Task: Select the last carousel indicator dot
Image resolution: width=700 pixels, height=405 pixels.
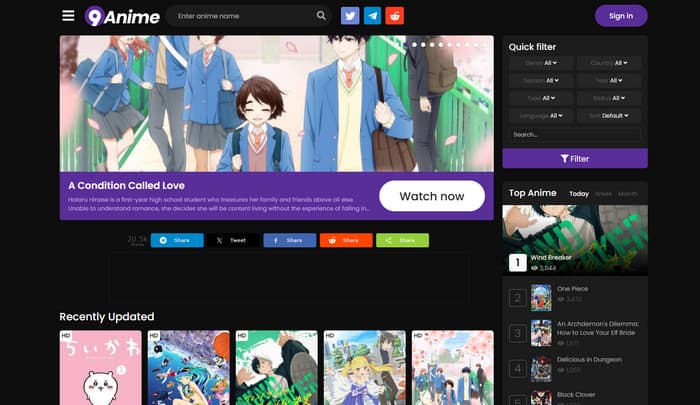Action: tap(485, 45)
